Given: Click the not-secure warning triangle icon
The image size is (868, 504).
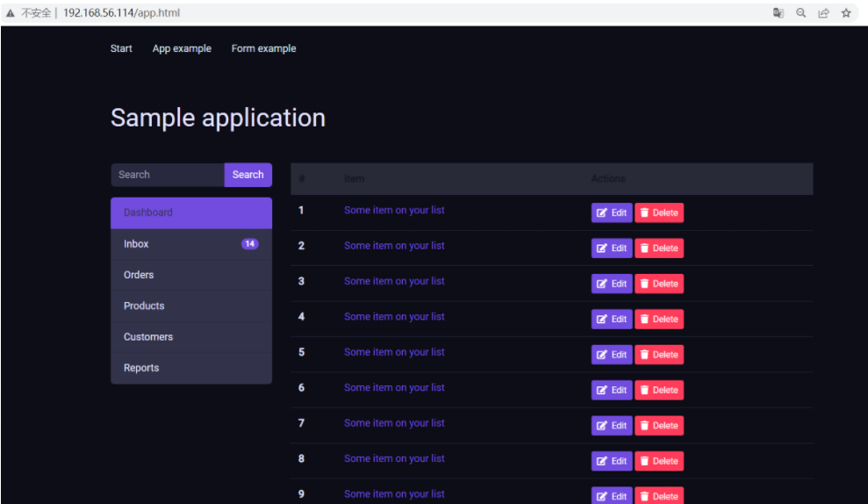Looking at the screenshot, I should tap(11, 13).
